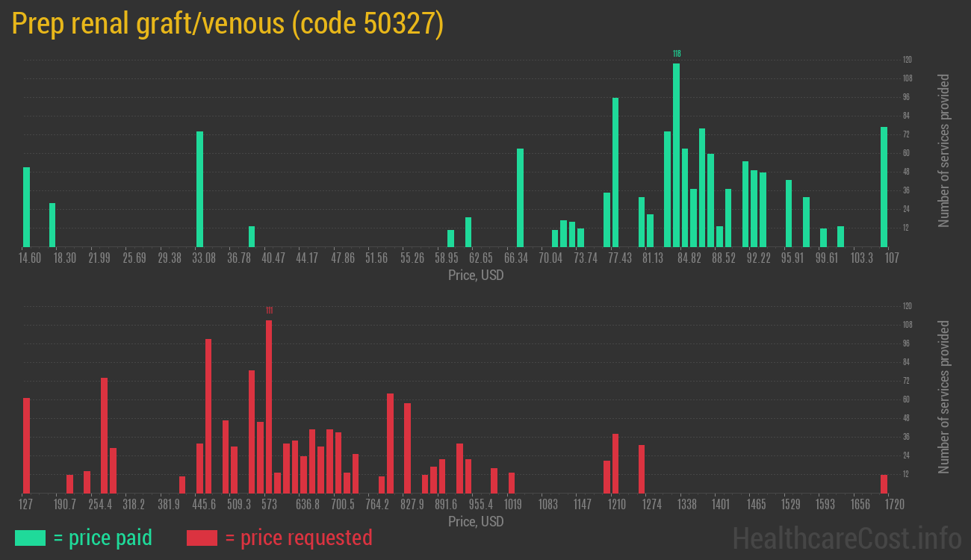Click the green chart's 'Number of services provided' label
Screen dimensions: 971x560
(x=944, y=150)
